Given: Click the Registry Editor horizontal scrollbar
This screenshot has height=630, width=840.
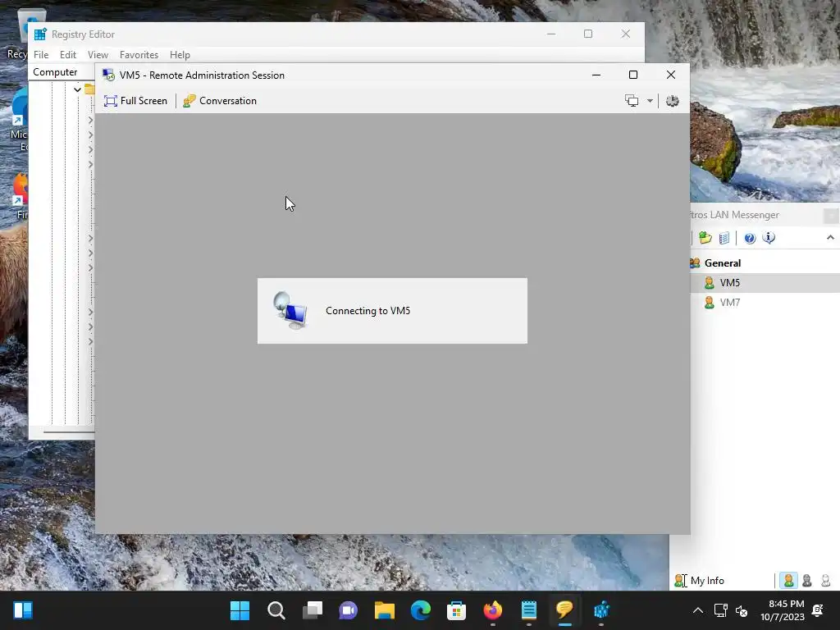Looking at the screenshot, I should 69,431.
